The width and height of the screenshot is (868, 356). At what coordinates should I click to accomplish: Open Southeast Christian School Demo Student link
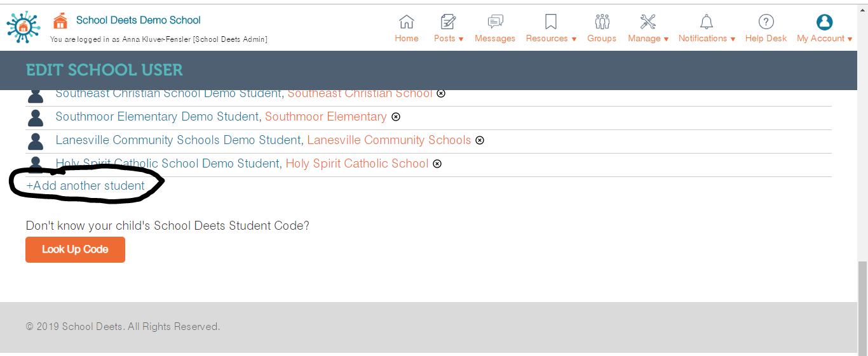click(x=168, y=93)
